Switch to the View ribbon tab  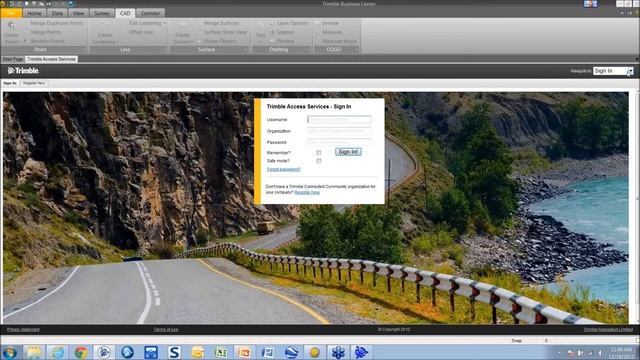point(78,13)
